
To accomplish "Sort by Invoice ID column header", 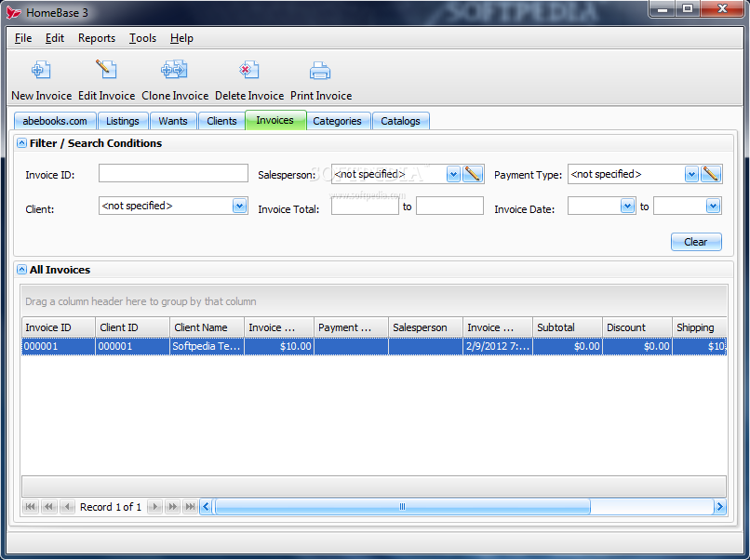I will point(59,327).
